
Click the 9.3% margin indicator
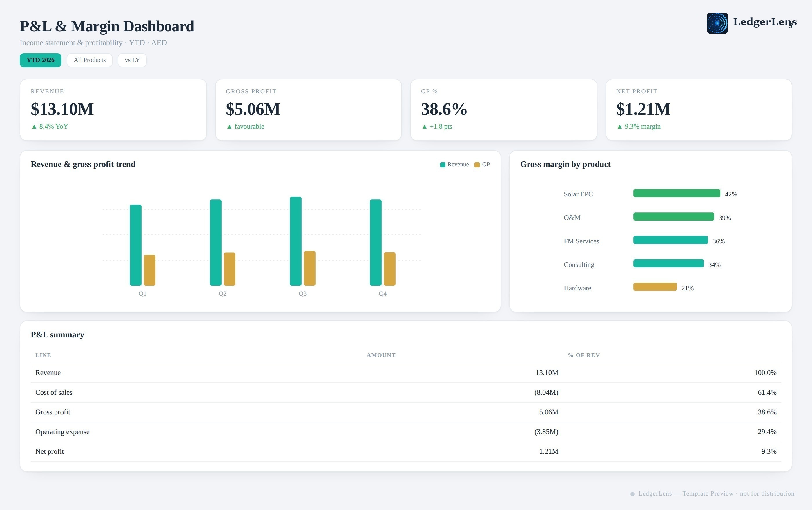click(x=639, y=127)
